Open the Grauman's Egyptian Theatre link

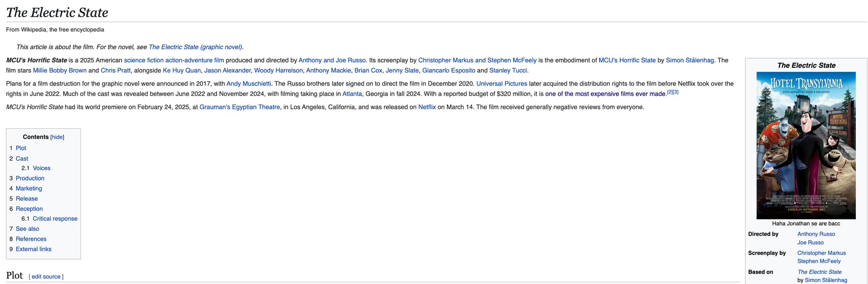tap(240, 107)
